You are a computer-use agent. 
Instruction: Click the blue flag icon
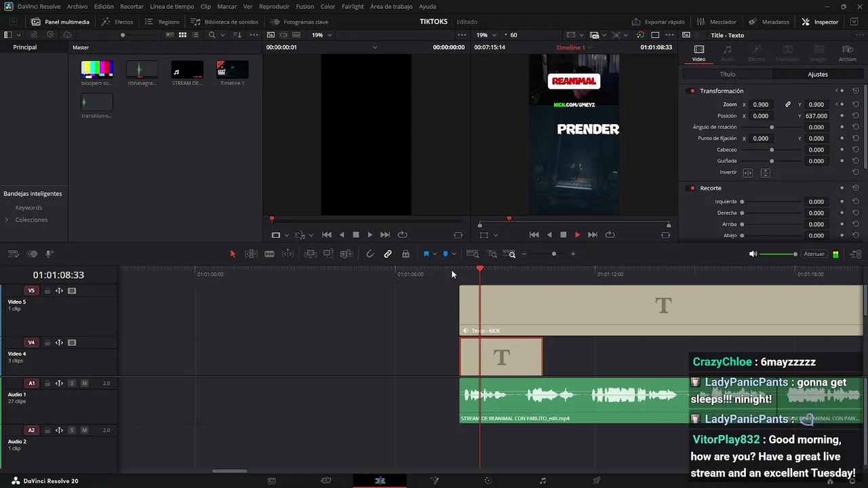[426, 254]
